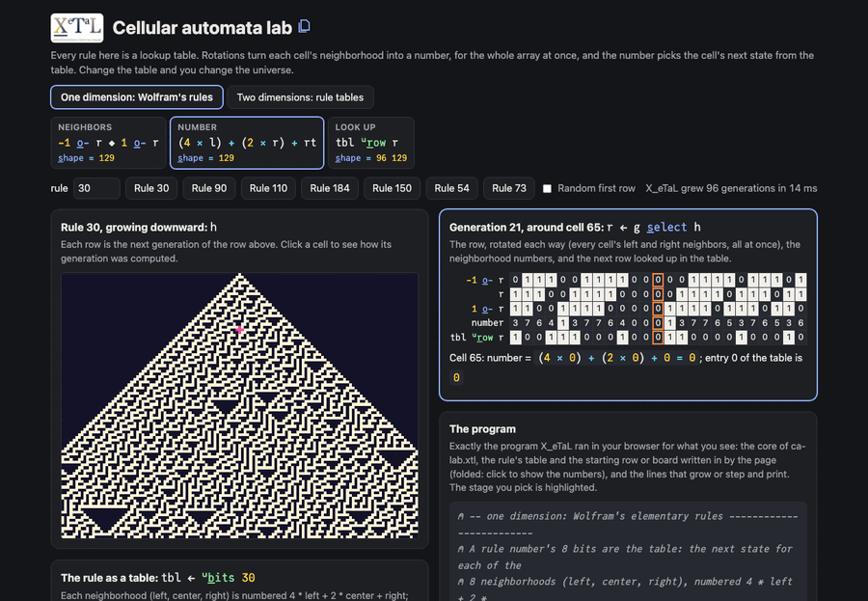Choose the Rule 150 preset
Viewport: 868px width, 601px height.
click(392, 188)
